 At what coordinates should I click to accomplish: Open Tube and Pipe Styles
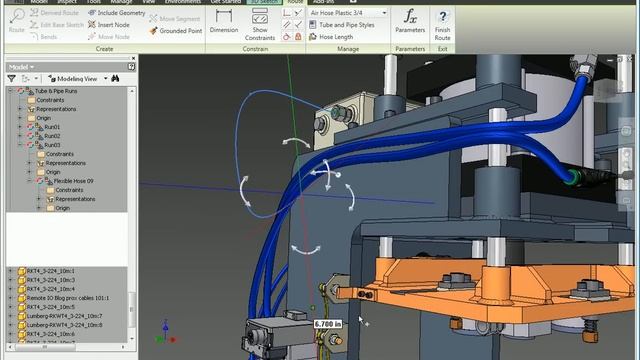click(x=342, y=25)
